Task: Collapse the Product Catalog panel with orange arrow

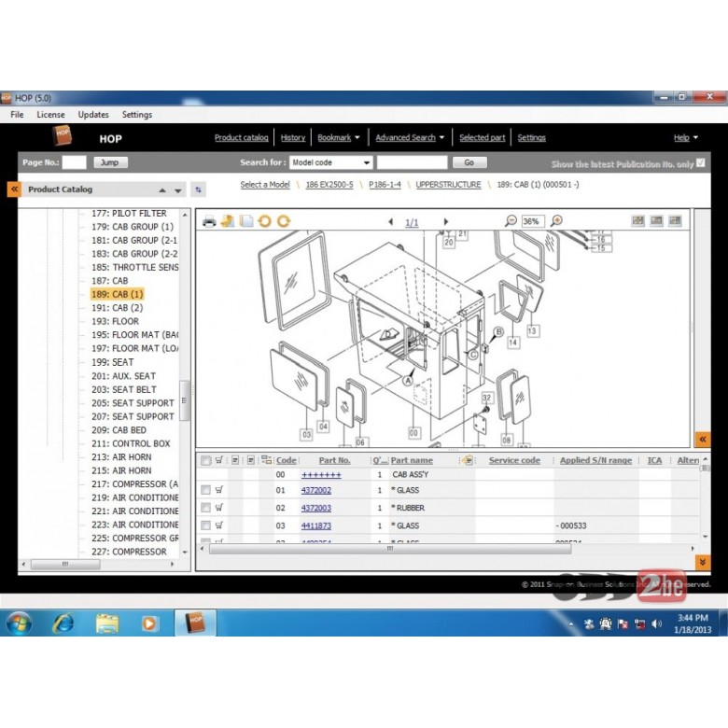Action: click(x=14, y=189)
